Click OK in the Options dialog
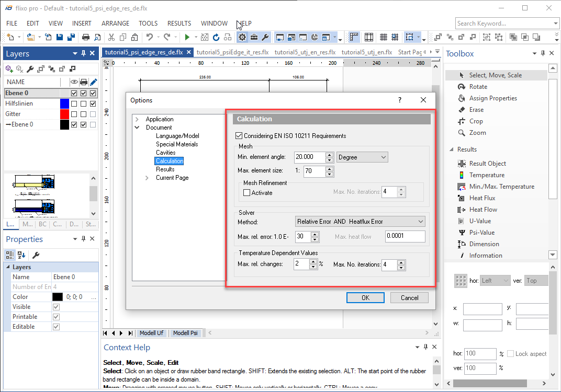This screenshot has height=392, width=561. (x=365, y=297)
